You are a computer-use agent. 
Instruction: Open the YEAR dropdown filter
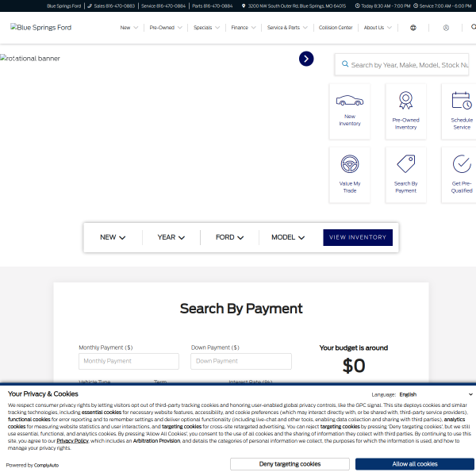point(171,237)
